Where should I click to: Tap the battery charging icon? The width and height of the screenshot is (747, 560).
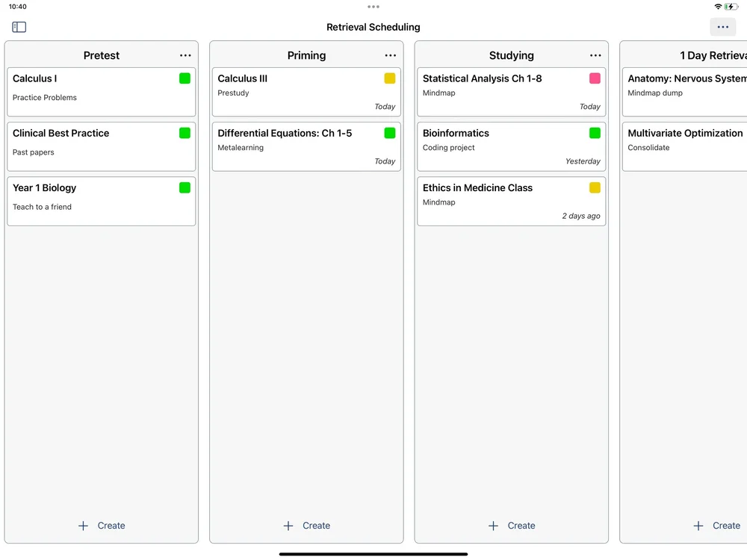tap(731, 7)
